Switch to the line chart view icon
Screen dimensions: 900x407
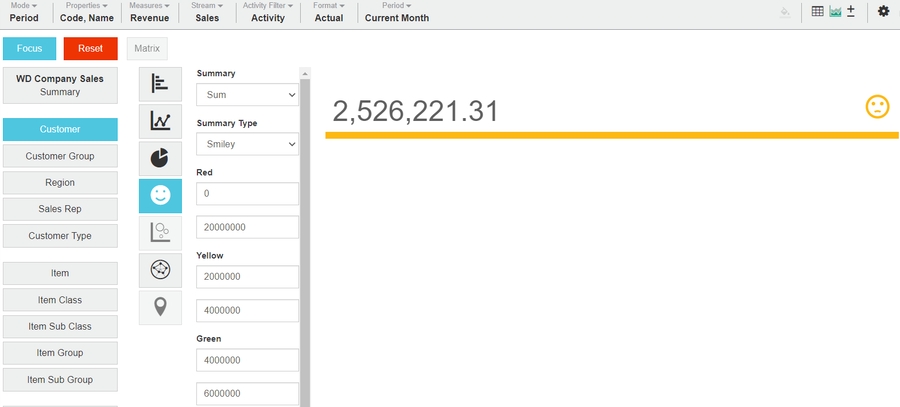pos(160,121)
